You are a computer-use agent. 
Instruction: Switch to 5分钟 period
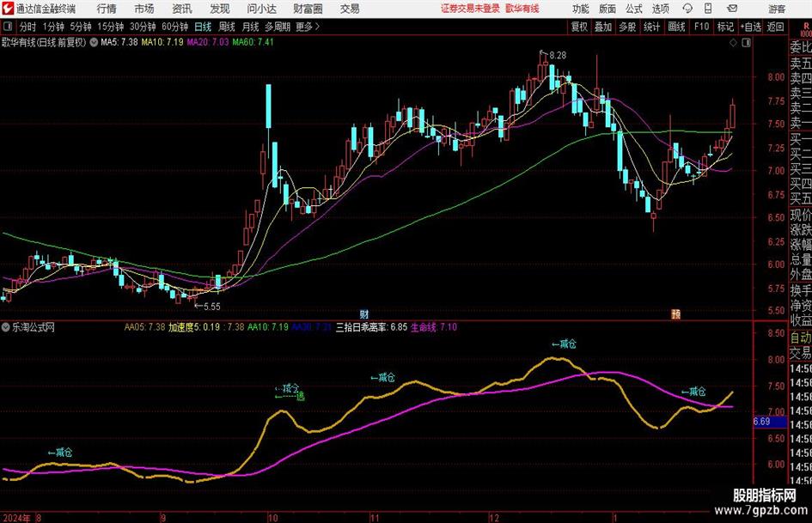pyautogui.click(x=81, y=27)
